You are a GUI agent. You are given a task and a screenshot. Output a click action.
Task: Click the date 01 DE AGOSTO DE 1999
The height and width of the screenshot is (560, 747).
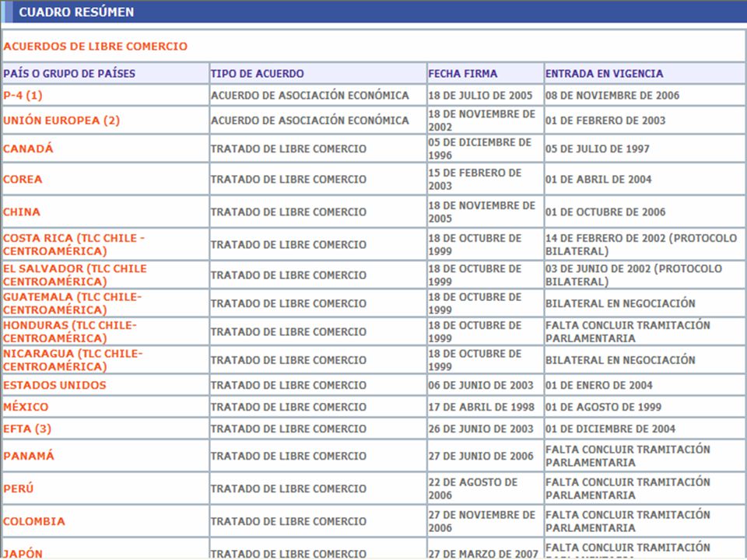[x=604, y=407]
